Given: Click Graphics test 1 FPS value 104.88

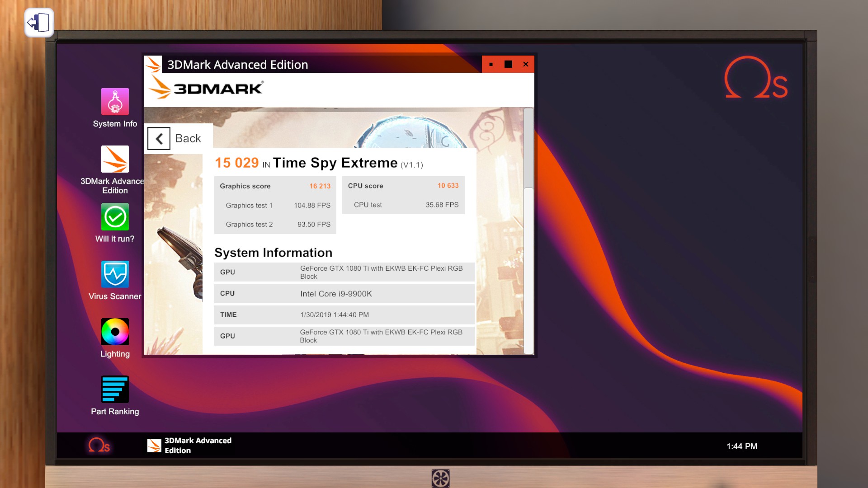Looking at the screenshot, I should (x=312, y=205).
